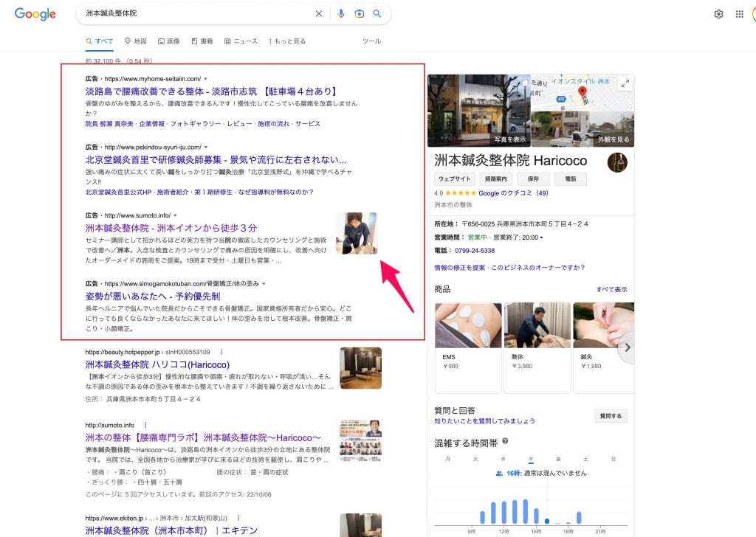Screen dimensions: 756x537
Task: Open search by image camera icon
Action: point(360,14)
